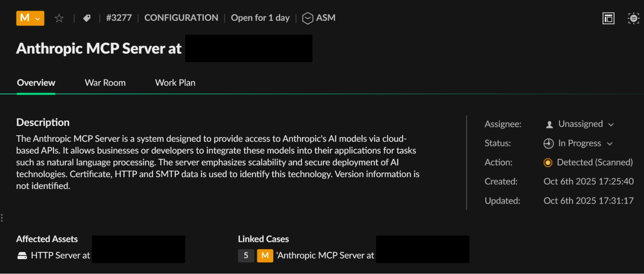644x274 pixels.
Task: Click the Description heading
Action: (x=43, y=122)
